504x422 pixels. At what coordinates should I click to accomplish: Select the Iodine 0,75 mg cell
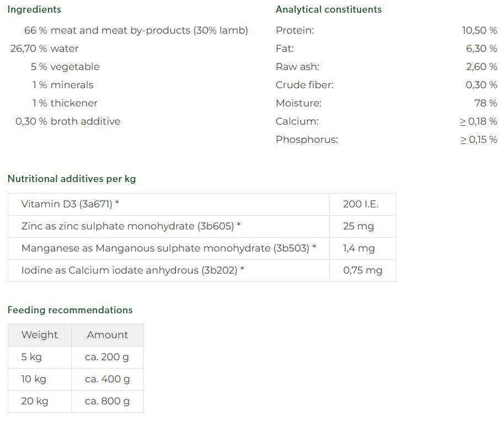tap(363, 270)
